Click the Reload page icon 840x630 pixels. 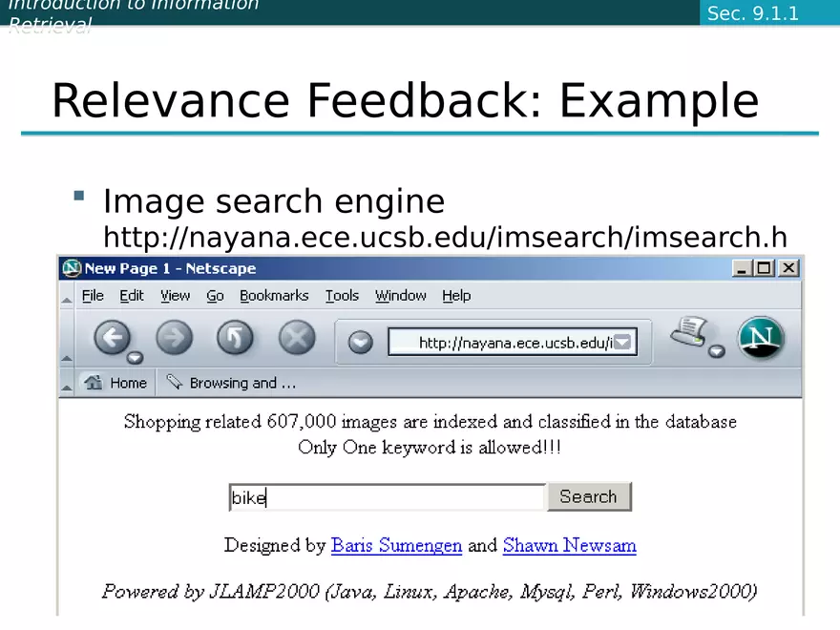[235, 338]
